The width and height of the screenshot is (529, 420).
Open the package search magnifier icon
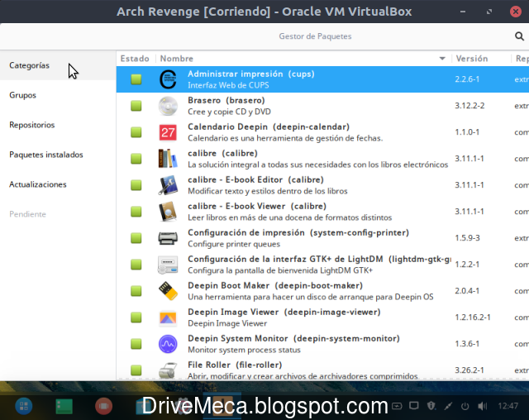pos(519,36)
